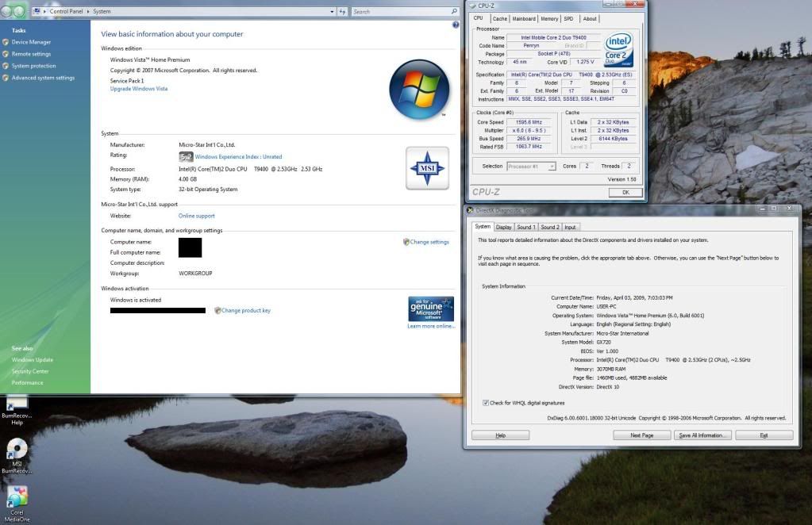Click the 5.2 Windows Experience rating badge
Viewport: 812px width, 525px height.
[186, 157]
